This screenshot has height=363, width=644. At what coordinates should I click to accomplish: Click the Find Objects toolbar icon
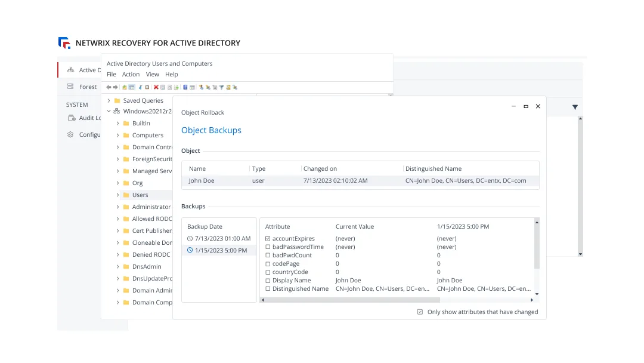coord(228,87)
